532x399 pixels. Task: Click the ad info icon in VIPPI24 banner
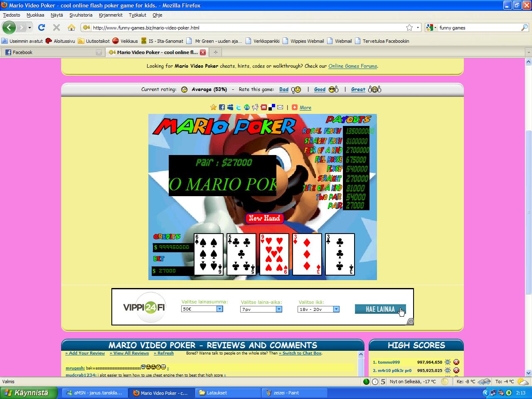tap(411, 321)
